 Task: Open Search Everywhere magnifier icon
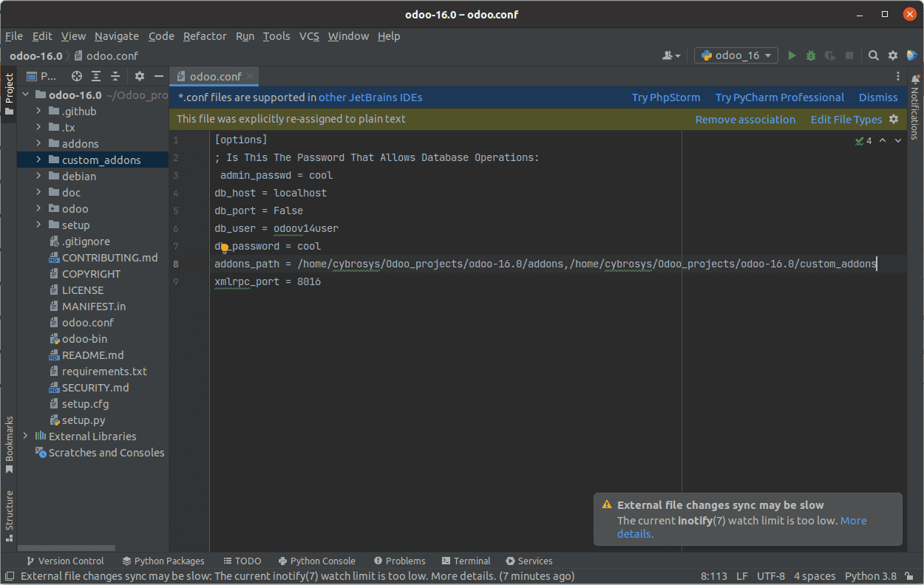(874, 55)
